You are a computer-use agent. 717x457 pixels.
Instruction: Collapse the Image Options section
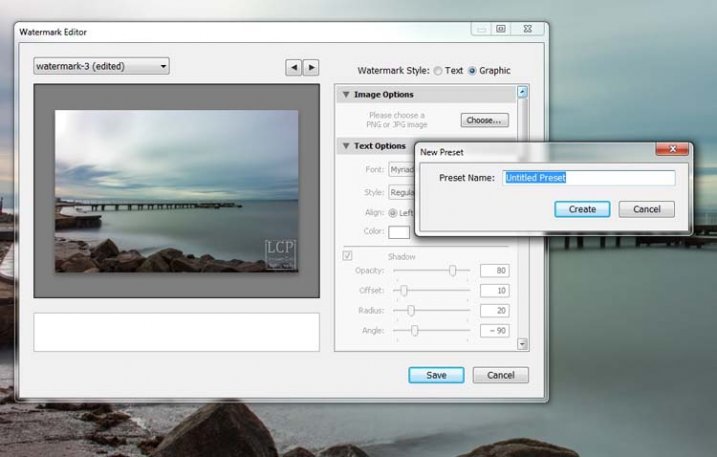point(346,95)
